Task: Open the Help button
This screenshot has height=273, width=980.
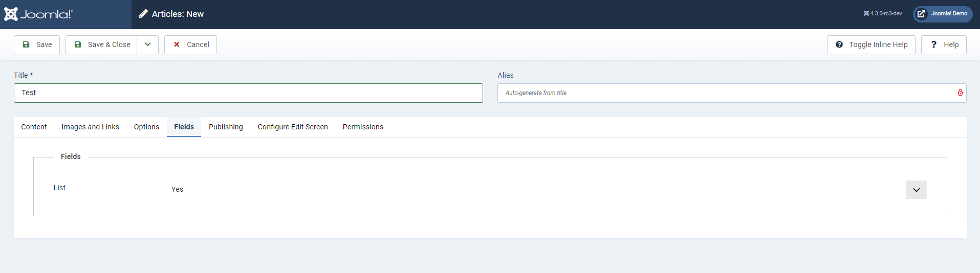Action: pos(944,44)
